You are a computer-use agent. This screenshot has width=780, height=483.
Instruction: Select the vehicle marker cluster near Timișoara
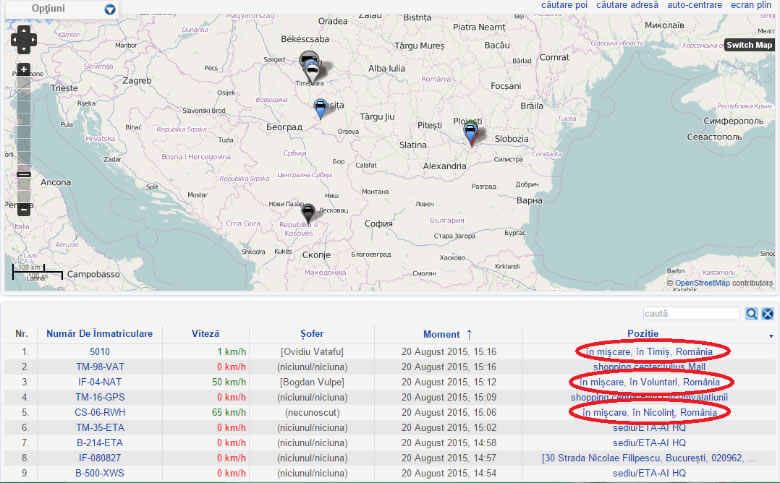(312, 66)
